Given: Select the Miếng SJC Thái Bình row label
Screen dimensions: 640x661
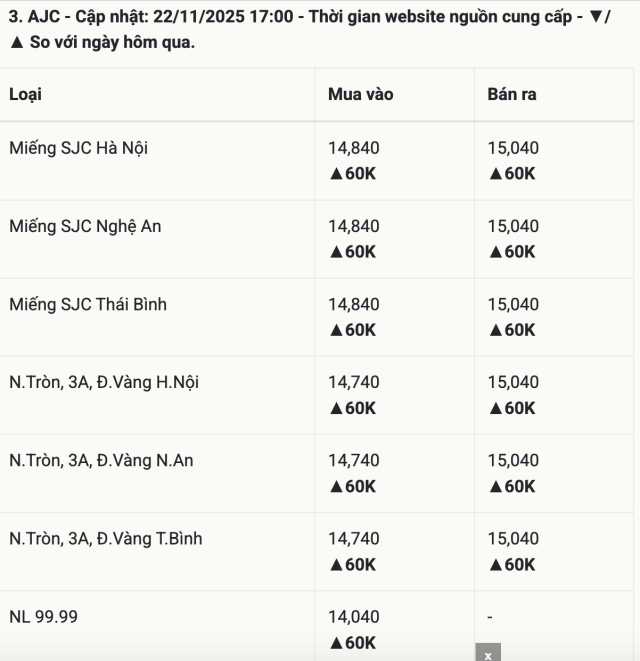Looking at the screenshot, I should (x=88, y=304).
